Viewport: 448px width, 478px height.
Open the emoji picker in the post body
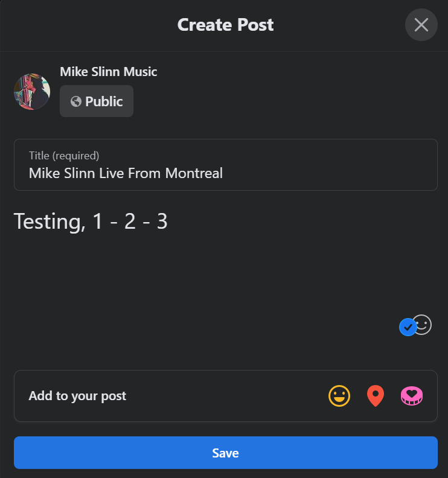423,325
